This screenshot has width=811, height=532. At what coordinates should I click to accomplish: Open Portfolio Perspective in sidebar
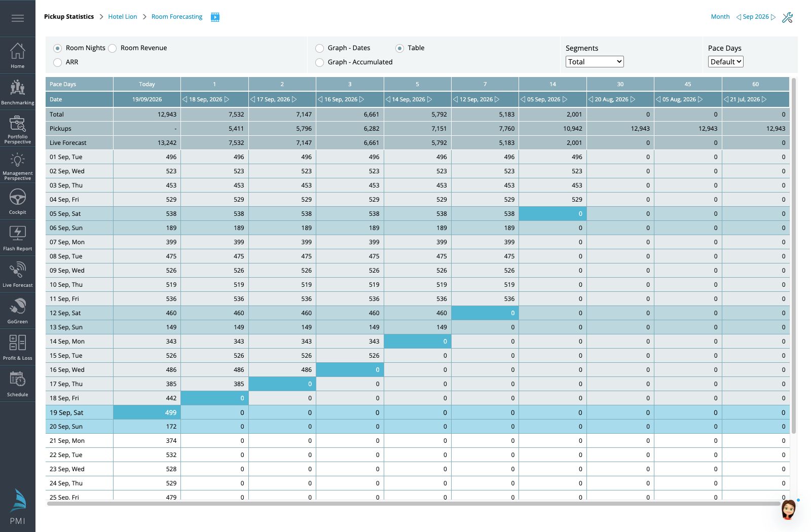coord(18,129)
